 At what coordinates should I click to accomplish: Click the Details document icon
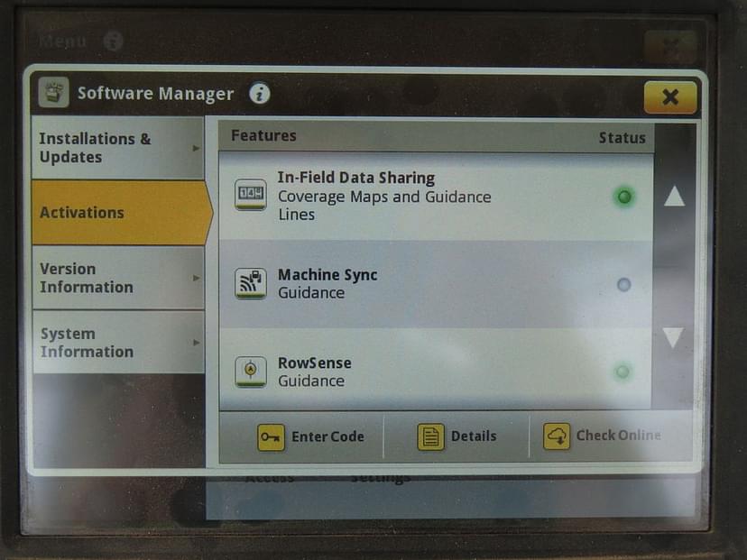[x=430, y=436]
